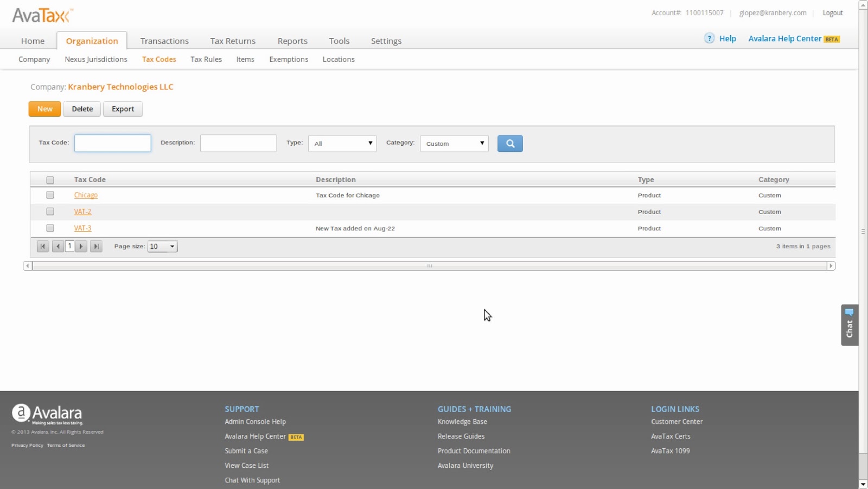Go to last page of results
Image resolution: width=868 pixels, height=489 pixels.
(x=96, y=247)
